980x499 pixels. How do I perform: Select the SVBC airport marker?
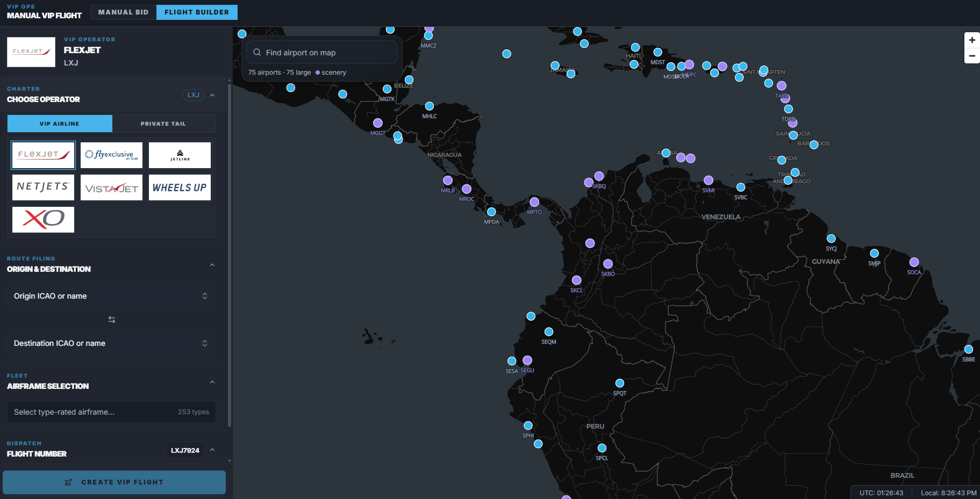[x=741, y=187]
